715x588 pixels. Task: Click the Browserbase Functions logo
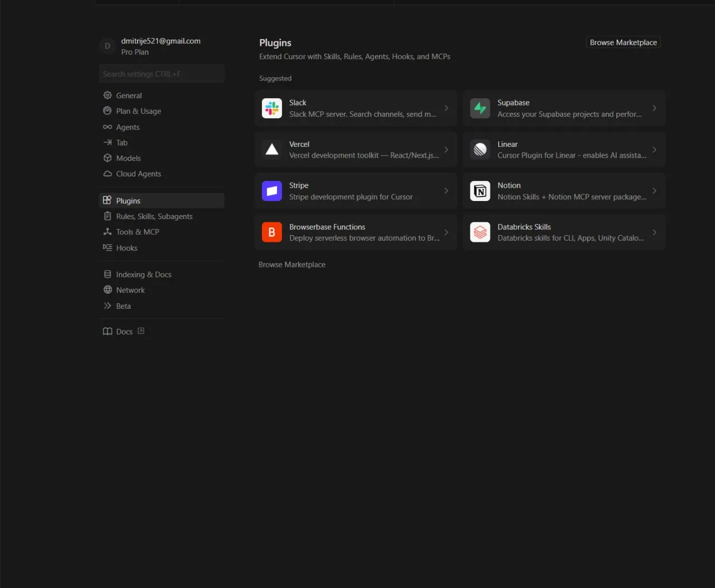click(272, 232)
